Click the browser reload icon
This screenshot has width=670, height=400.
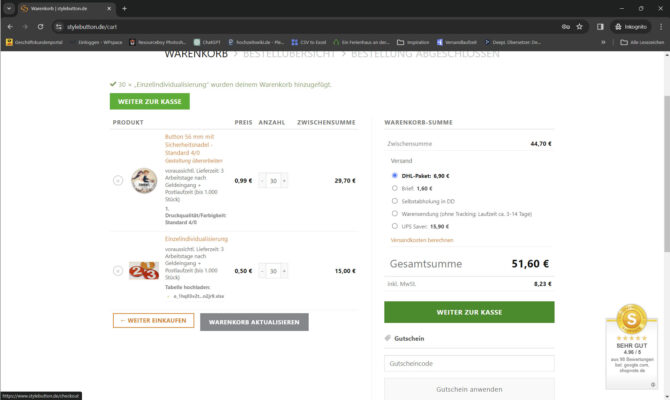point(40,27)
